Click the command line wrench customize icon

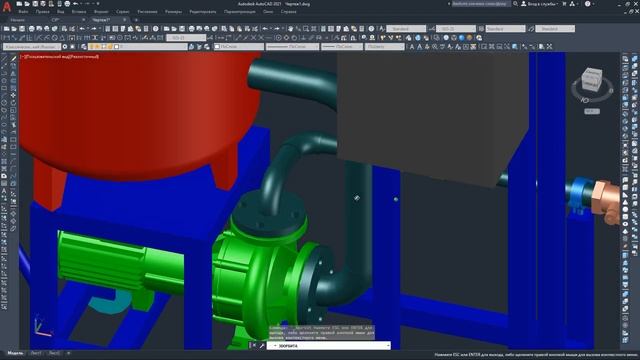[x=262, y=346]
